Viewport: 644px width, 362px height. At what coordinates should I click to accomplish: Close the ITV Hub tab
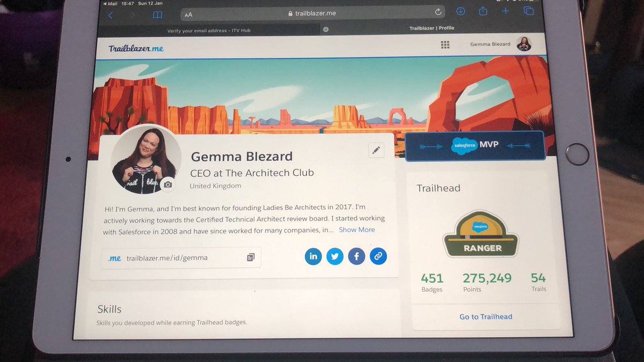(326, 29)
